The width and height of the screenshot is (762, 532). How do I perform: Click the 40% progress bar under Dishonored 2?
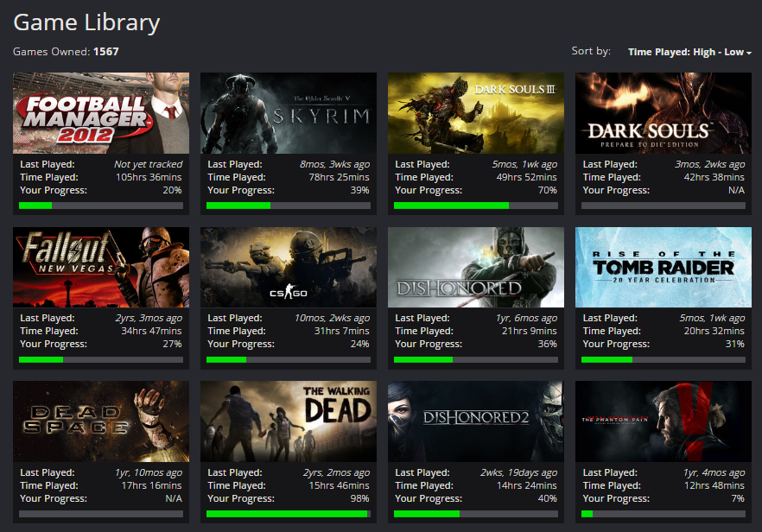point(476,514)
